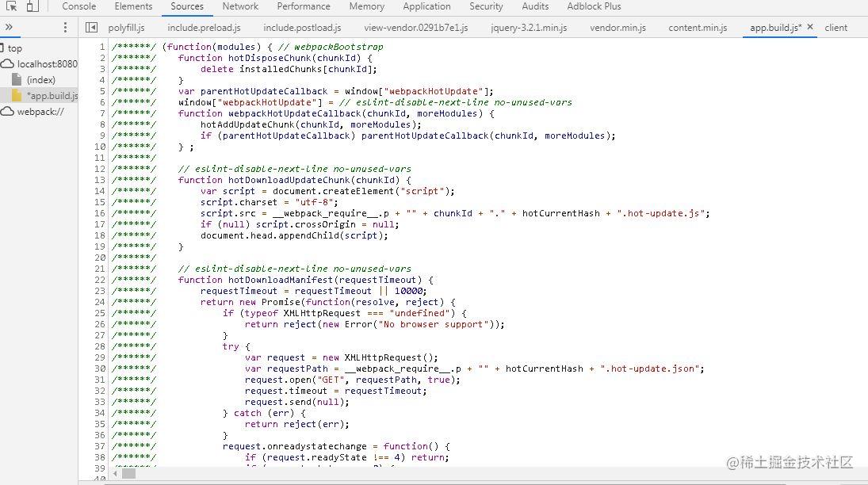The height and width of the screenshot is (485, 868).
Task: Switch to the Elements panel
Action: [x=133, y=6]
